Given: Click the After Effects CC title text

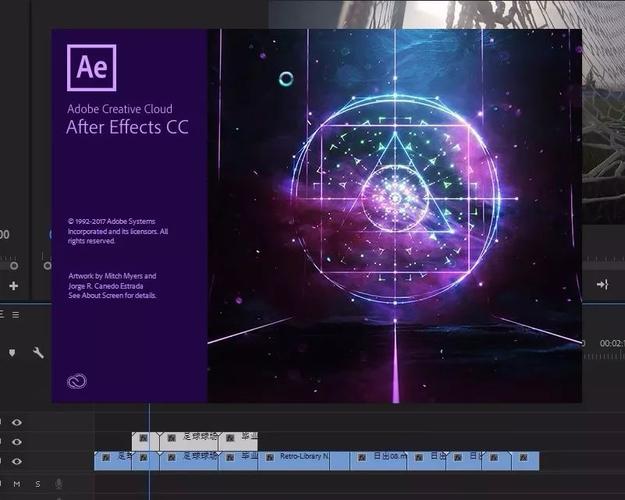Looking at the screenshot, I should click(127, 127).
